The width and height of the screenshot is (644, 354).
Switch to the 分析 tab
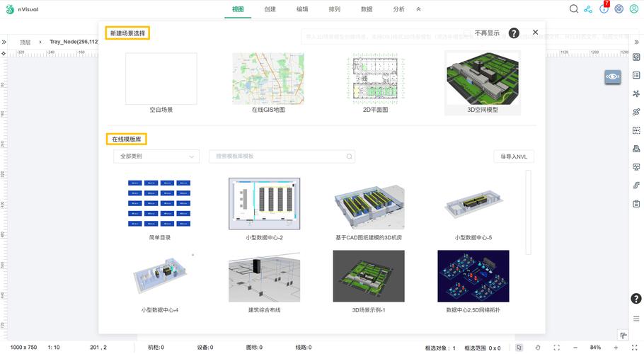tap(399, 9)
